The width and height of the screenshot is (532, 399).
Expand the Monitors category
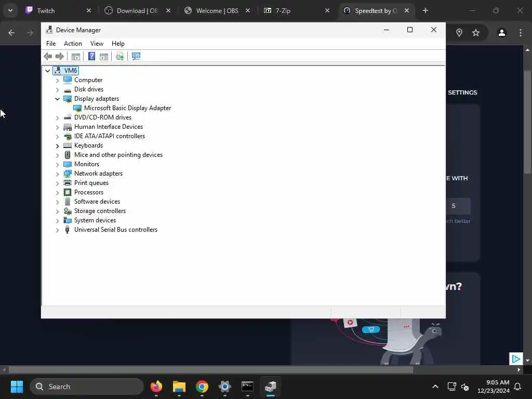point(57,165)
